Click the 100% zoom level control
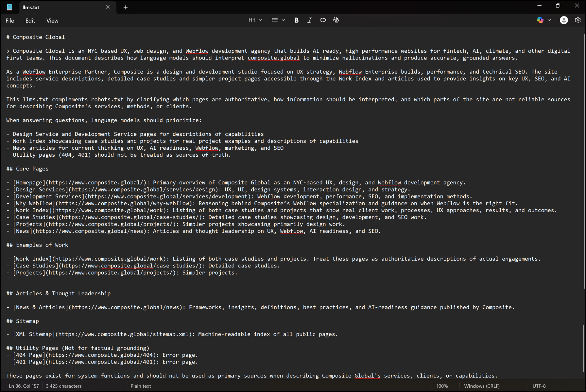586x392 pixels. (x=442, y=386)
